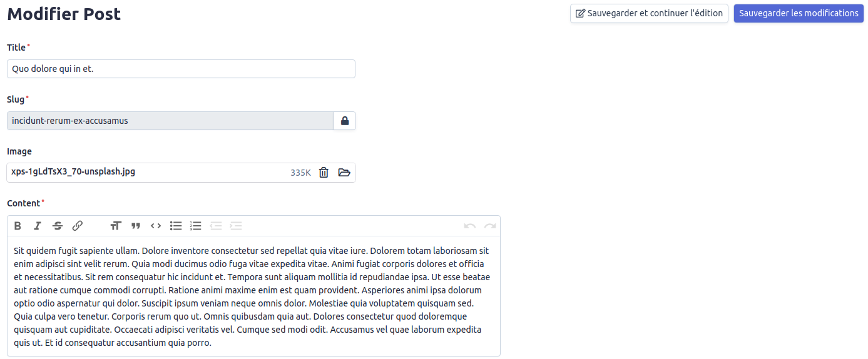Undo last editor change
868x359 pixels.
pyautogui.click(x=470, y=226)
